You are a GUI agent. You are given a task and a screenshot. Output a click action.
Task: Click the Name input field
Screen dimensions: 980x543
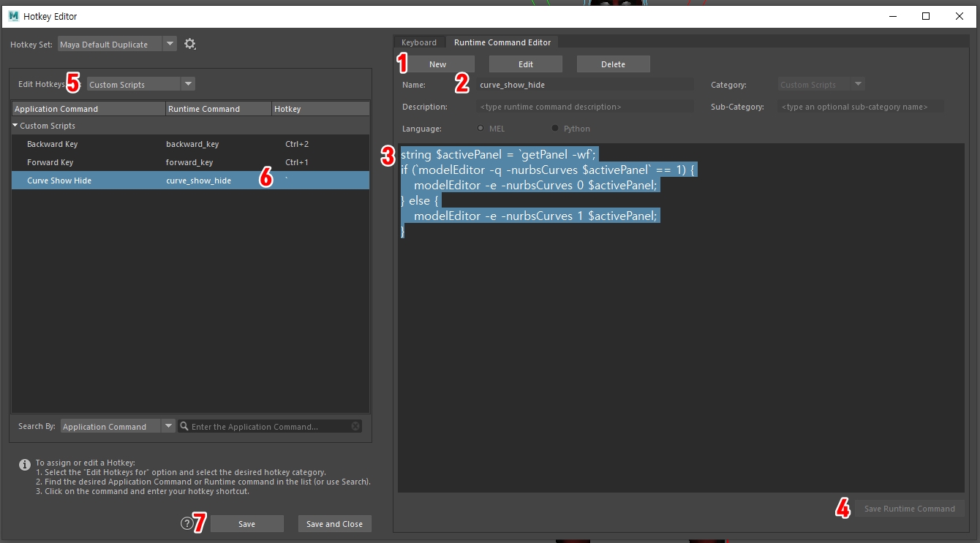[585, 85]
